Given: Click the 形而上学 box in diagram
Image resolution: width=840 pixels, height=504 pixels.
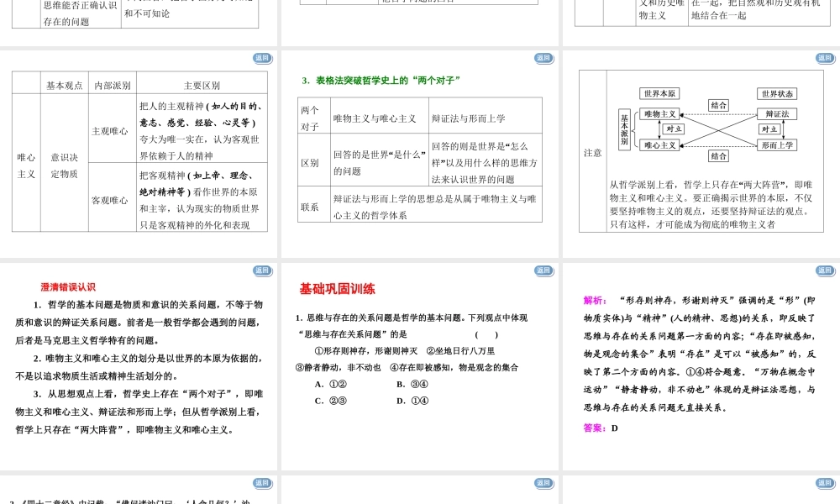Looking at the screenshot, I should [777, 144].
